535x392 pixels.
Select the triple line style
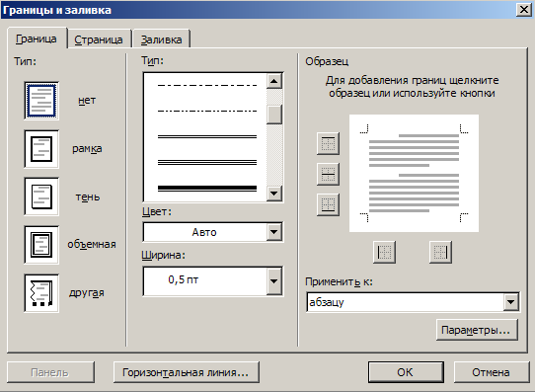tap(207, 162)
